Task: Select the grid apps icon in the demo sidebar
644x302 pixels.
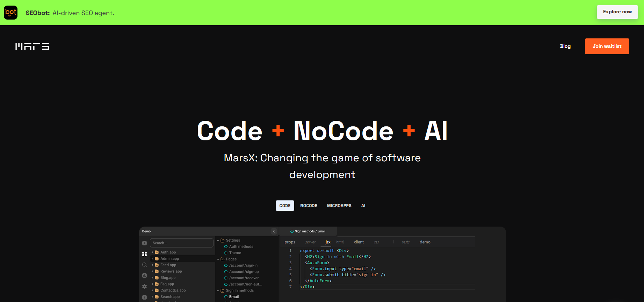Action: coord(145,254)
